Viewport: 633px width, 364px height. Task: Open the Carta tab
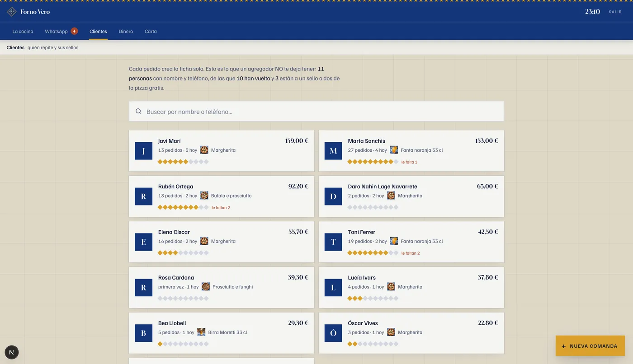[151, 32]
